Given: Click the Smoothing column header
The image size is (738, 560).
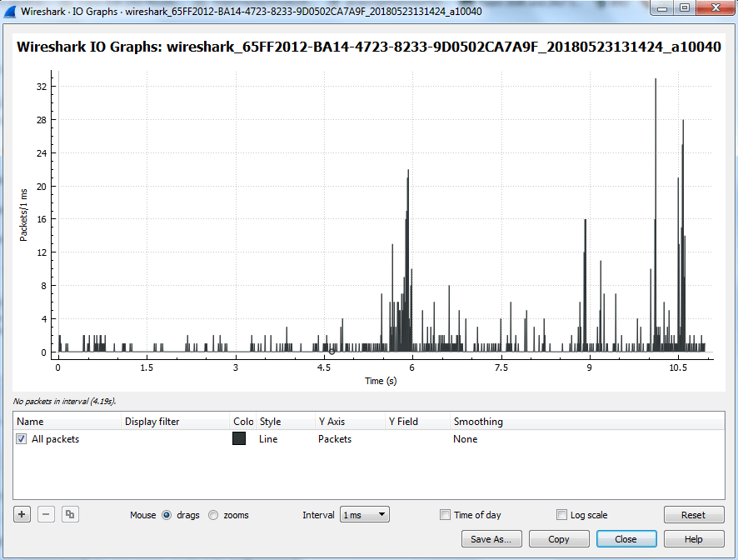Looking at the screenshot, I should click(x=587, y=422).
